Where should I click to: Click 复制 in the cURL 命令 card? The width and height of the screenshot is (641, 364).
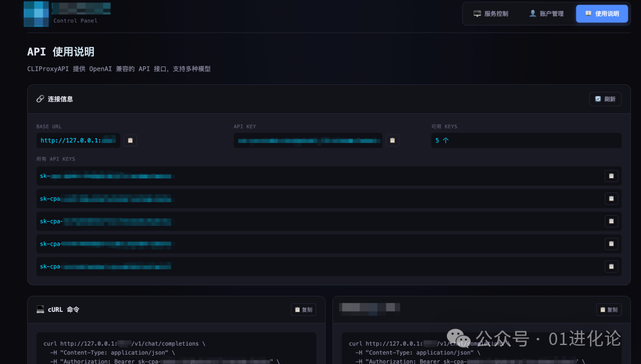(x=303, y=309)
